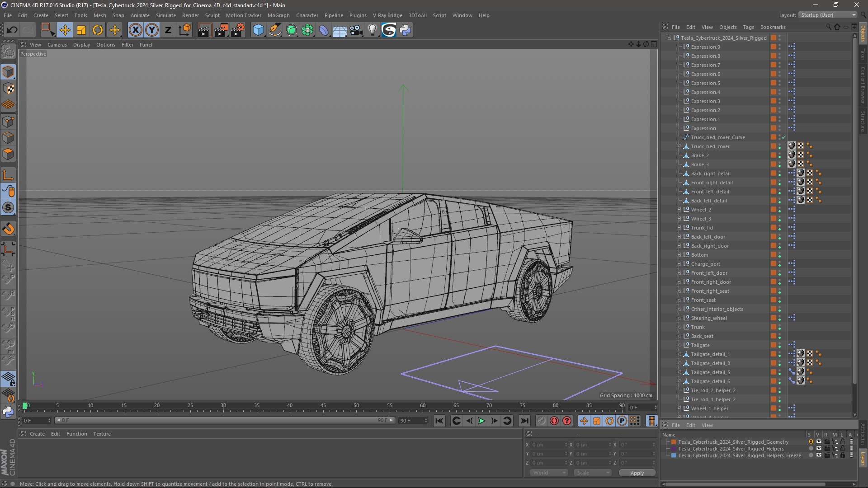The height and width of the screenshot is (488, 868).
Task: Click frame 45 on the timeline ruler
Action: pos(323,406)
